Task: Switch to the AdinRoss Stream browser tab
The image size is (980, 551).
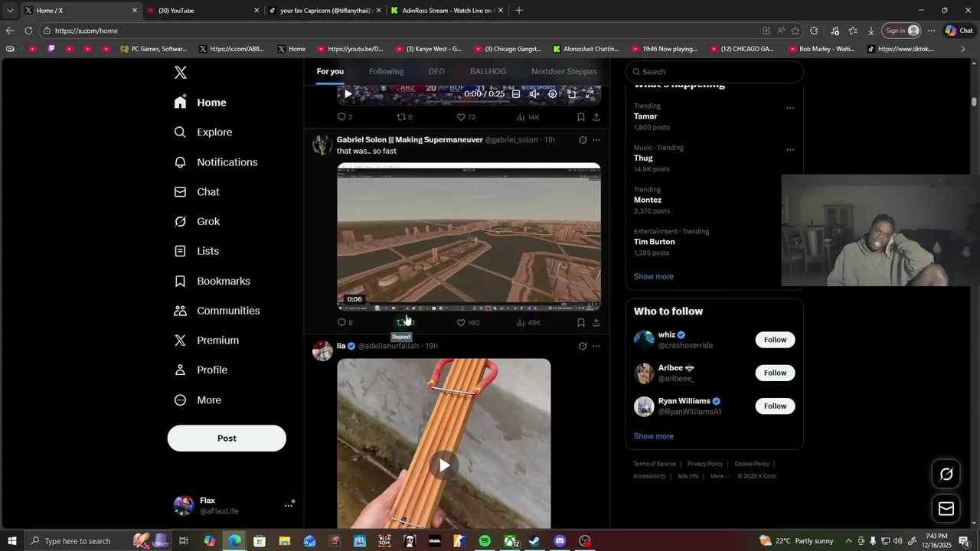Action: pyautogui.click(x=446, y=11)
